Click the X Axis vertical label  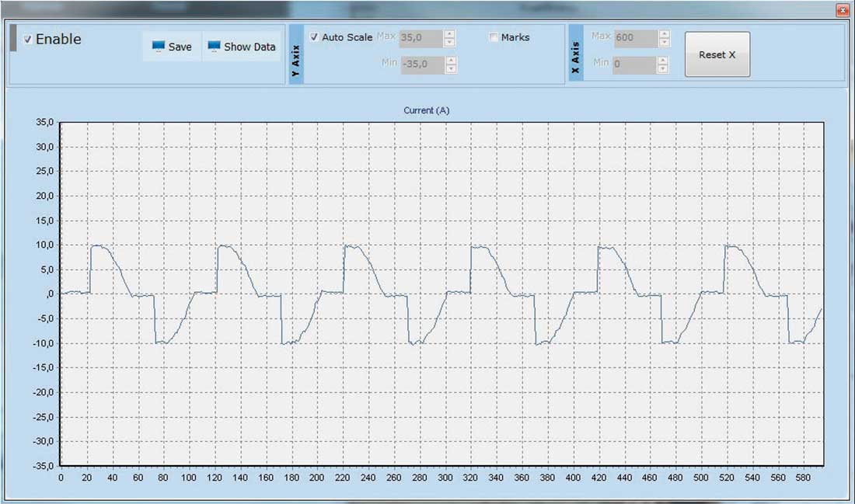(575, 57)
